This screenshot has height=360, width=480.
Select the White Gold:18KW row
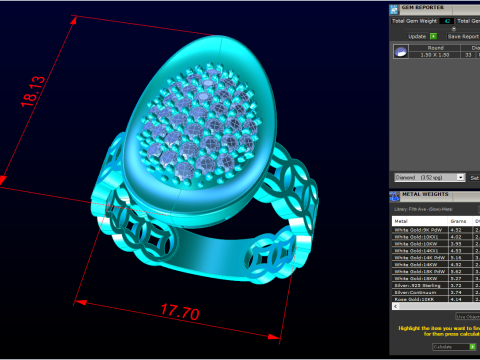[436, 278]
